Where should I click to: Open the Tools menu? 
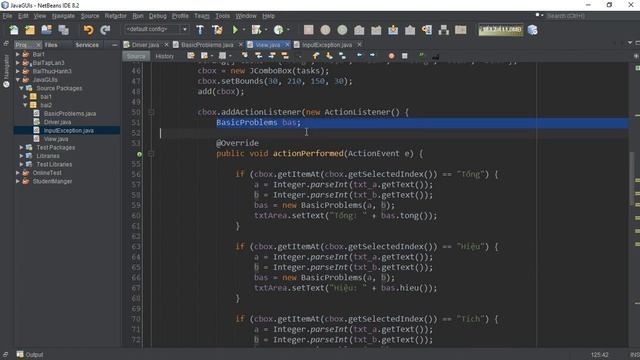click(222, 16)
